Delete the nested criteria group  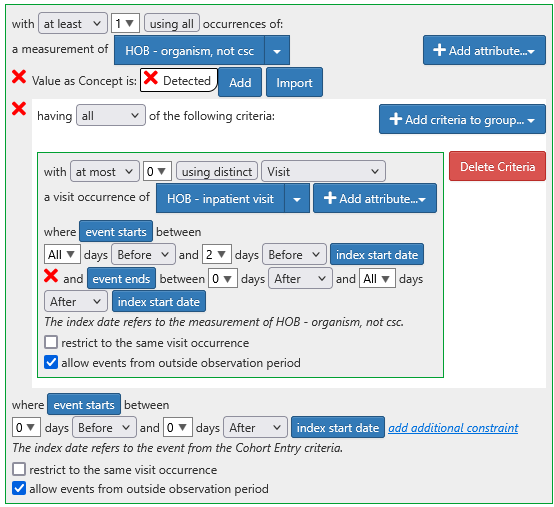(19, 108)
